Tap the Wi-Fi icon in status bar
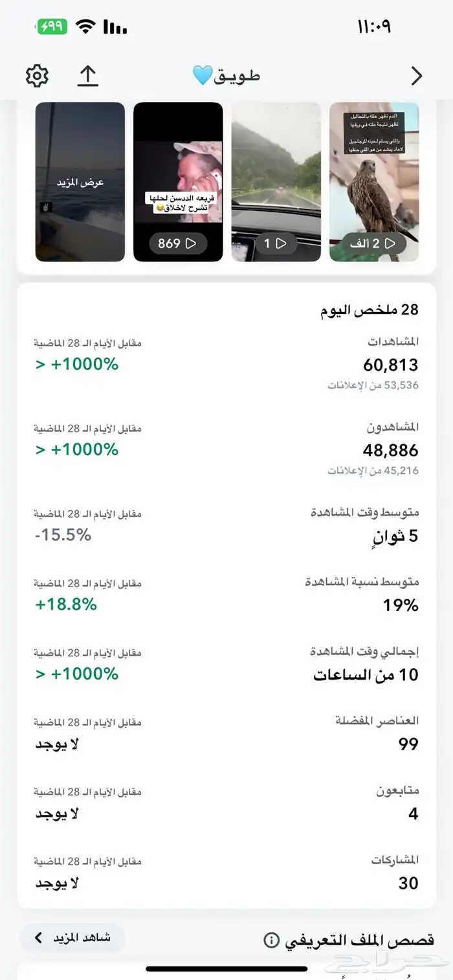 coord(85,27)
